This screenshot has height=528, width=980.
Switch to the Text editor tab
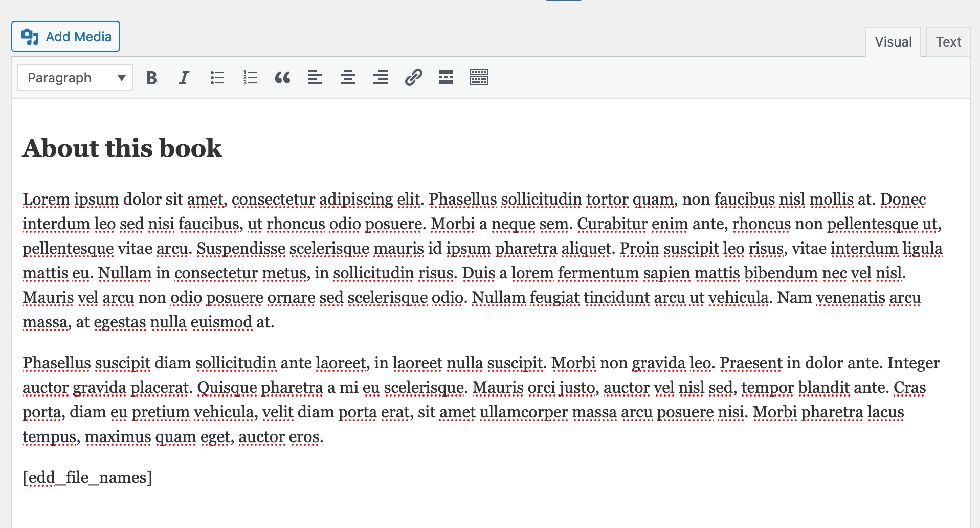tap(948, 42)
